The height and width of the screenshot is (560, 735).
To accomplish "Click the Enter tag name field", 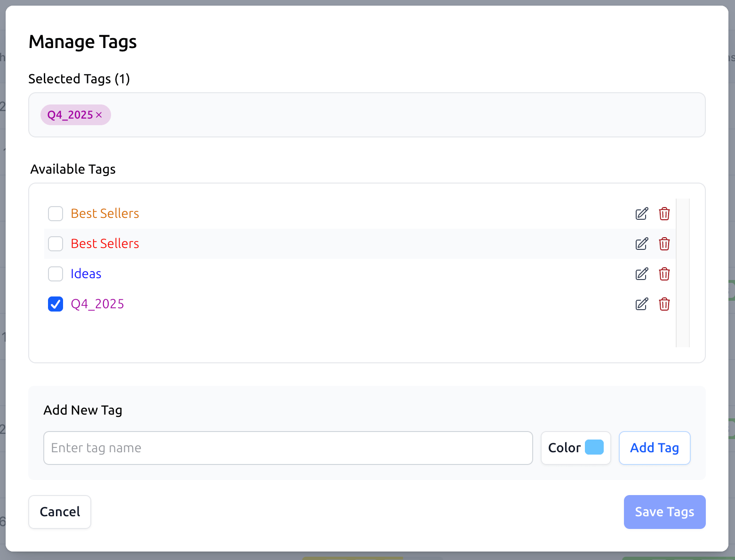I will click(288, 448).
